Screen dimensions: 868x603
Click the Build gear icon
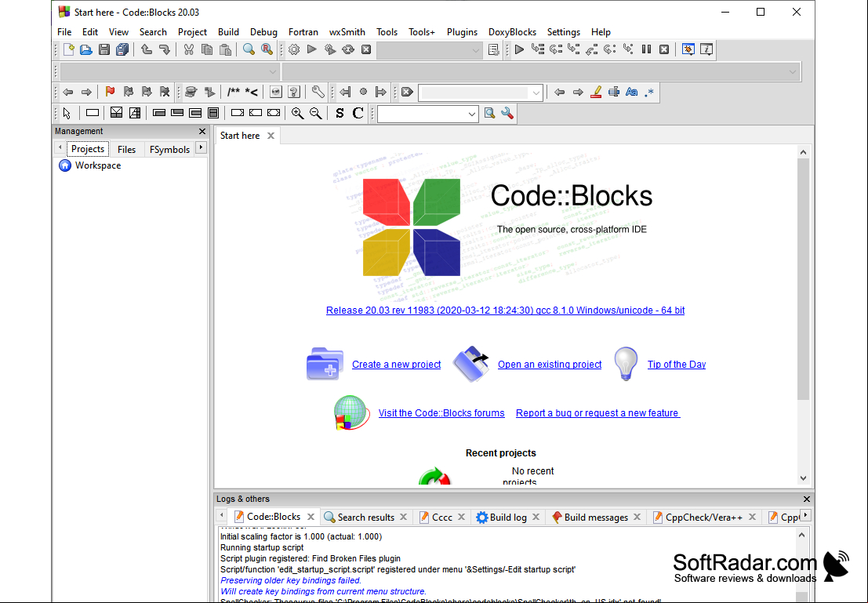[294, 50]
